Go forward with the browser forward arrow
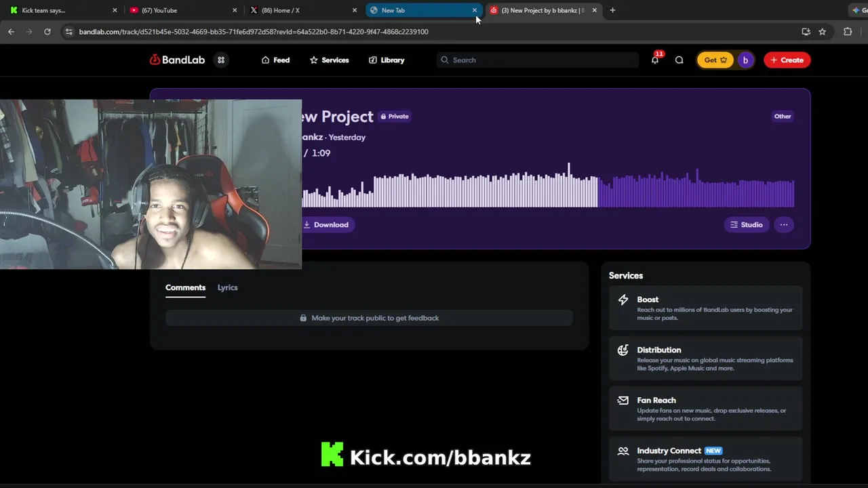This screenshot has width=868, height=488. coord(28,31)
